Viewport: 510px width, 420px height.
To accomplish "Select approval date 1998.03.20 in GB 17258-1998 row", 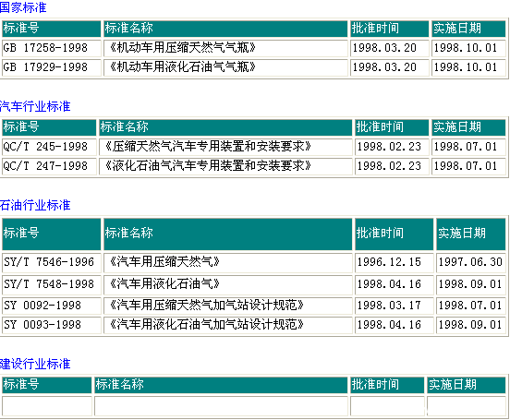I will tap(384, 48).
